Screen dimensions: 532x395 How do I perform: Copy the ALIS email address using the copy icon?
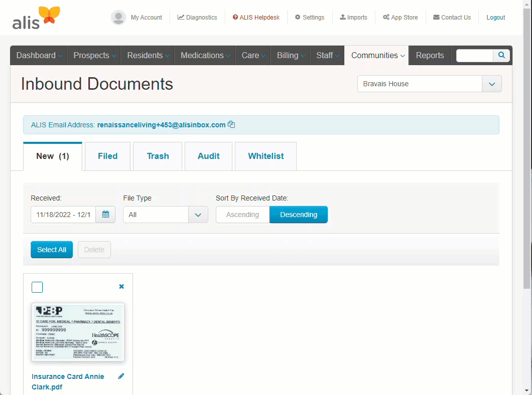click(x=231, y=124)
